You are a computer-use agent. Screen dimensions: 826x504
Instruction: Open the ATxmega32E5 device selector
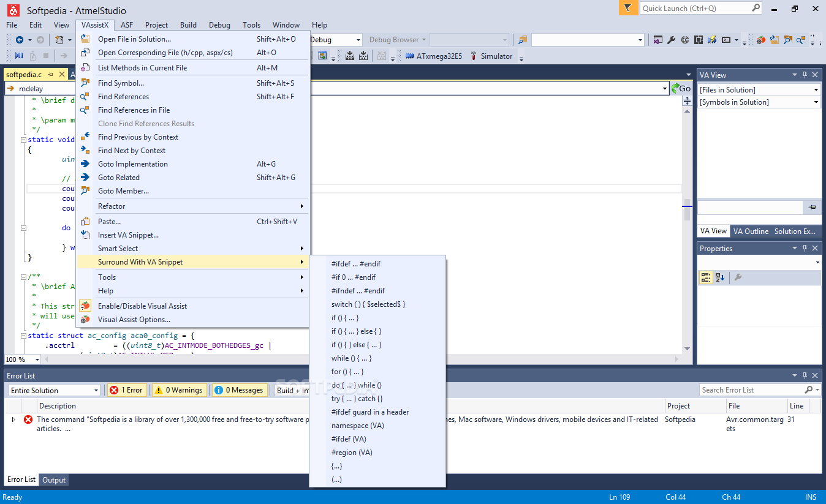click(x=433, y=56)
